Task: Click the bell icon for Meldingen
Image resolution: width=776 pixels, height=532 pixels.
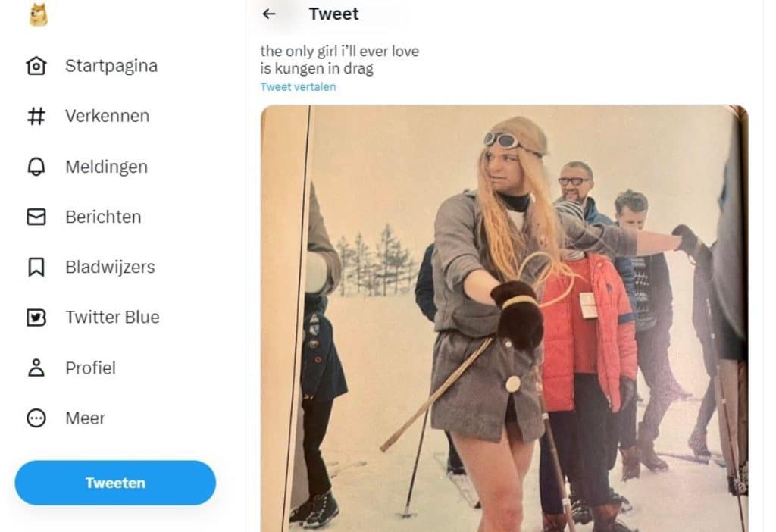Action: click(36, 167)
